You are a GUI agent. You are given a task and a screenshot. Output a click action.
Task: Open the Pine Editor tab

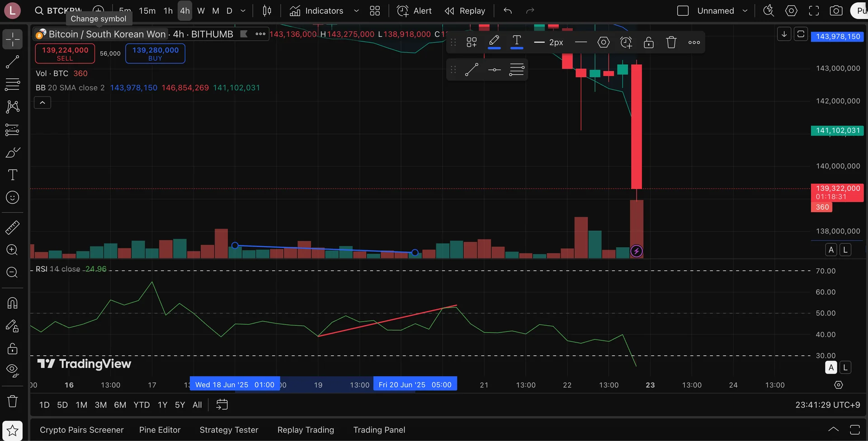pos(160,430)
